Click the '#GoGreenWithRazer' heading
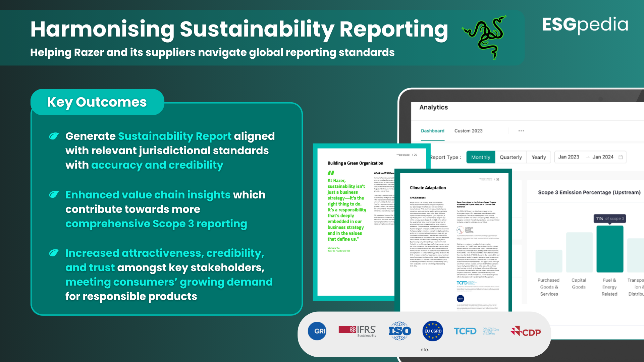 [384, 173]
